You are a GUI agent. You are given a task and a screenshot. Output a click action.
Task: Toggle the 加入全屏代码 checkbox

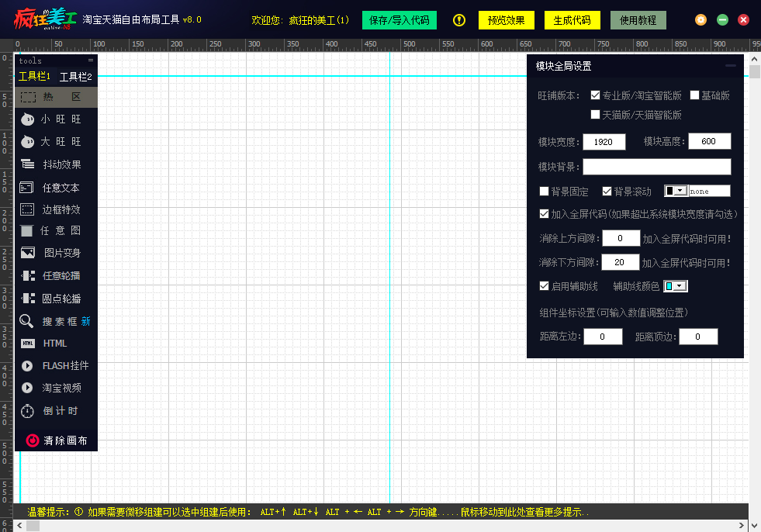544,213
